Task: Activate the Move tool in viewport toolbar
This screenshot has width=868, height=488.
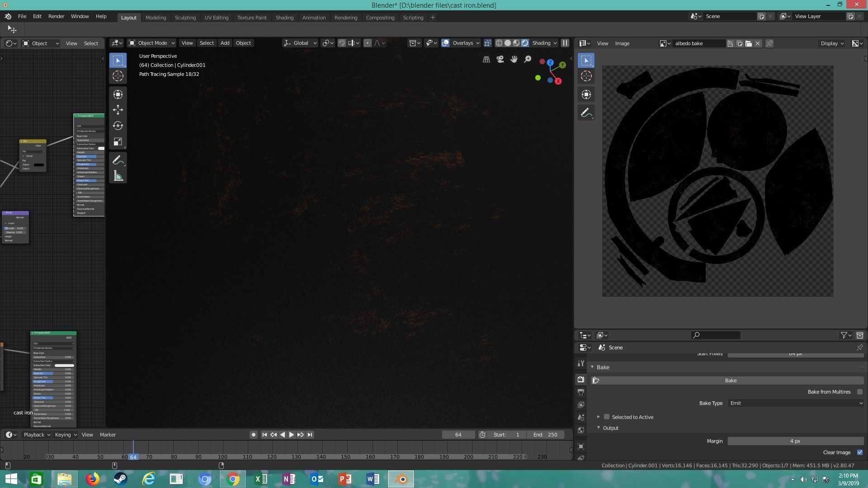Action: [118, 110]
